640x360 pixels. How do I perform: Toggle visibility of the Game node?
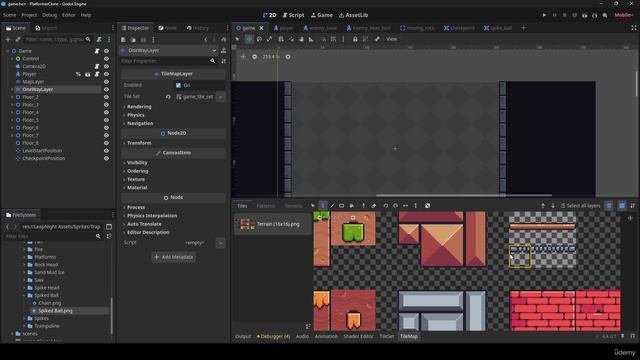(x=106, y=51)
